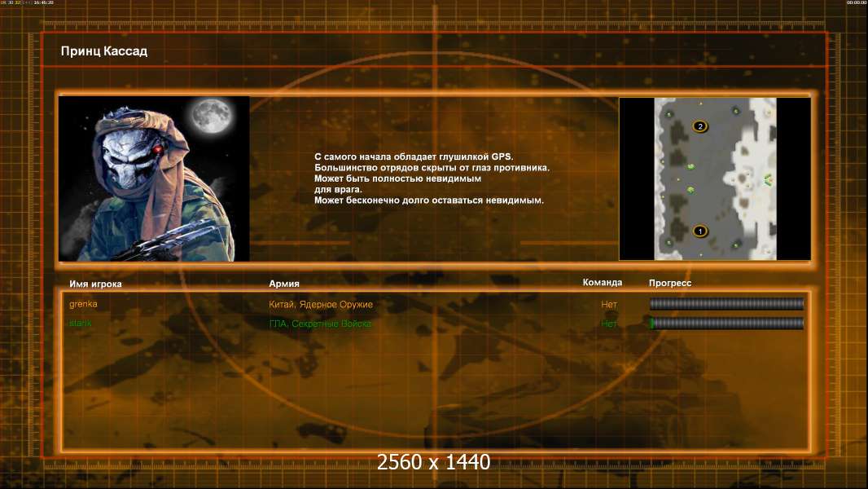Click army text Китай, Ядерное Оружие
868x489 pixels.
pos(321,304)
